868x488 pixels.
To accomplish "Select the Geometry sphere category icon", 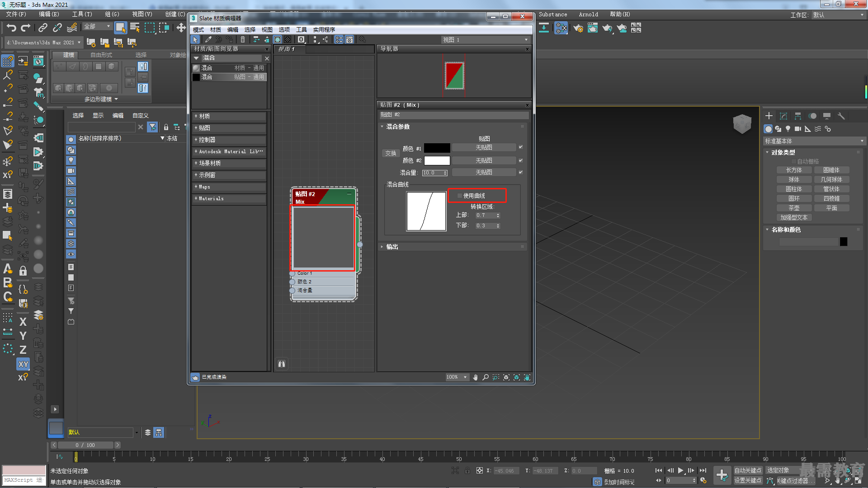I will coord(768,129).
